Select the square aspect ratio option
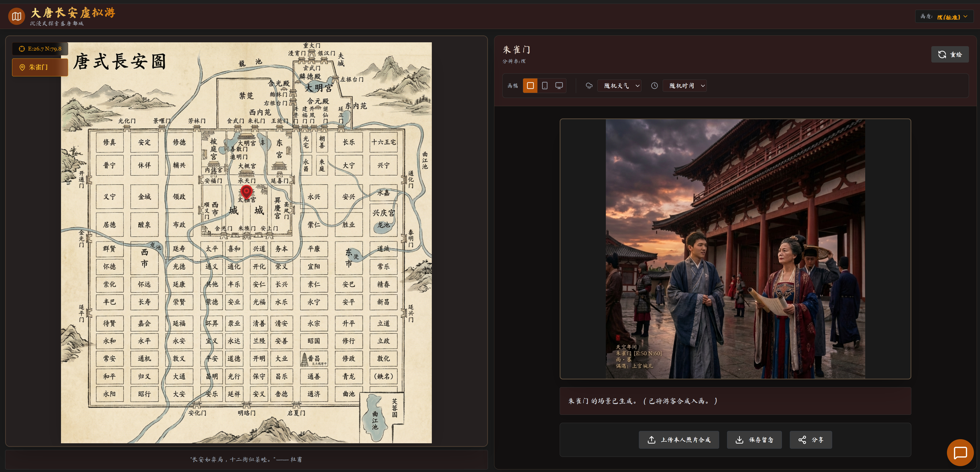 [x=530, y=86]
